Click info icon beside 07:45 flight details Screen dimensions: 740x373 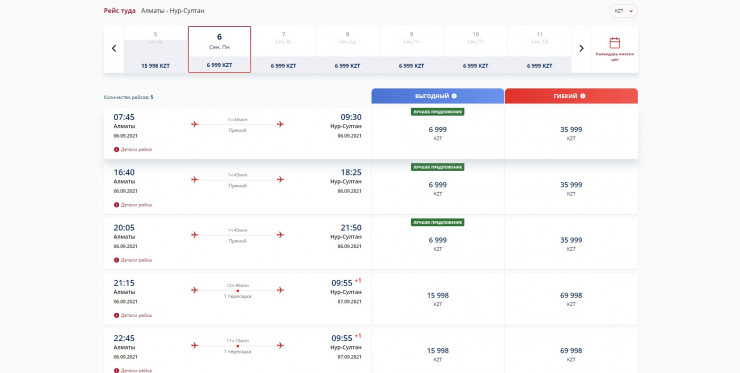click(116, 149)
